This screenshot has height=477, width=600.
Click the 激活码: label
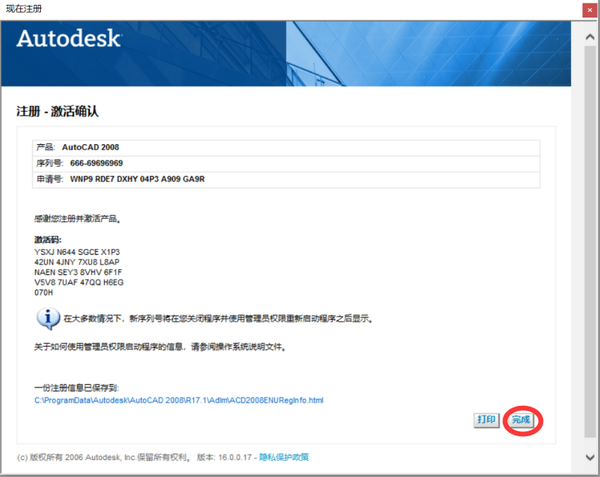[48, 240]
